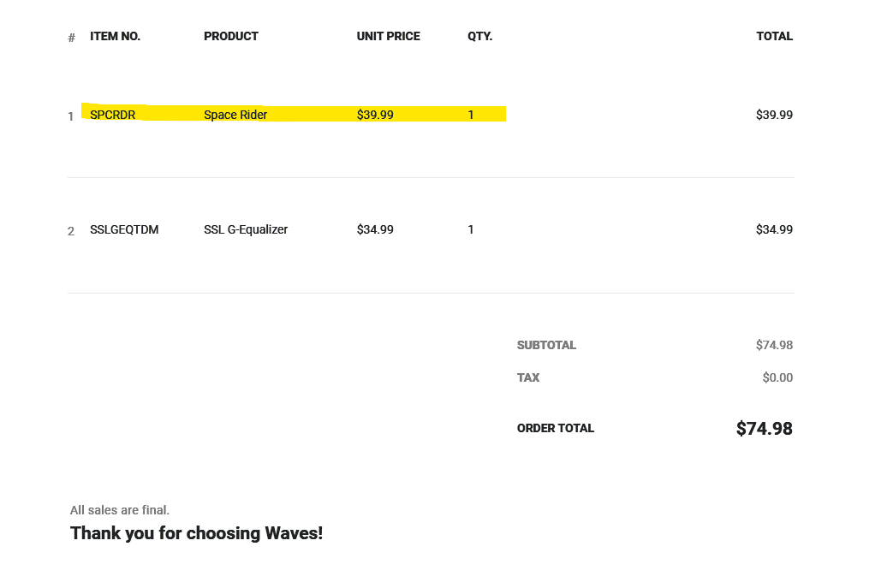Click the SSL G-Equalizer product name
893x588 pixels.
tap(246, 229)
